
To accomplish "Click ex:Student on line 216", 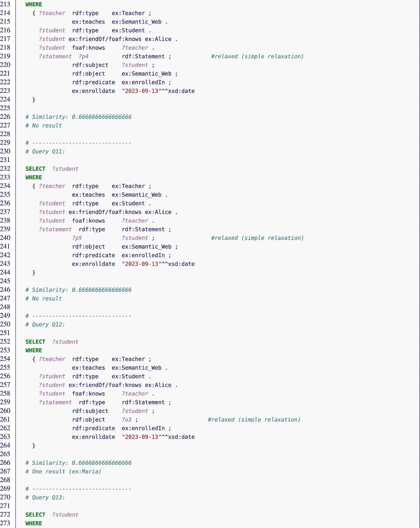I will point(128,30).
